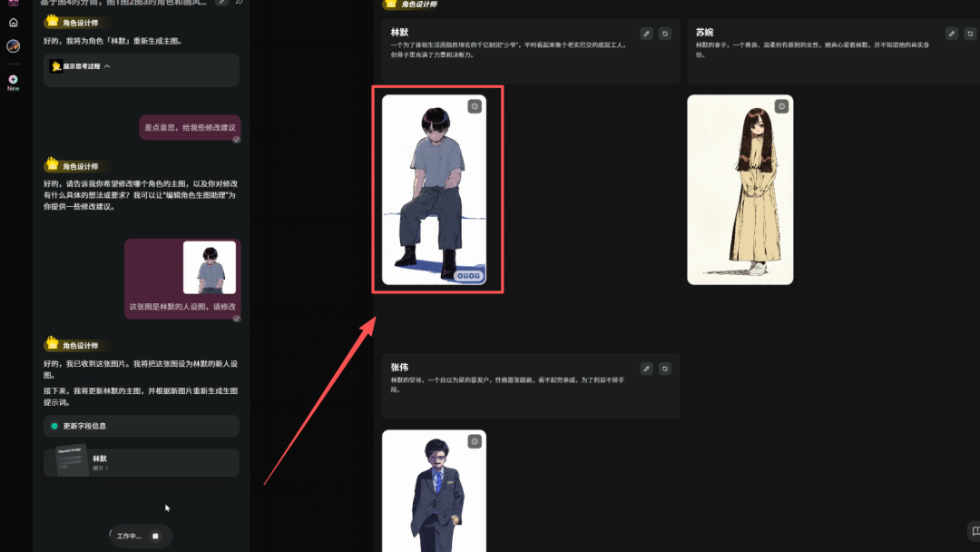Click the clock icon on 苏婉's portrait image

[781, 105]
